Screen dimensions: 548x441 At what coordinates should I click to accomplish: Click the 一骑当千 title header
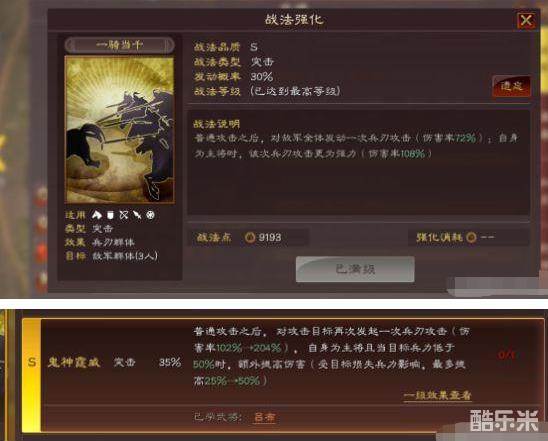pos(120,45)
